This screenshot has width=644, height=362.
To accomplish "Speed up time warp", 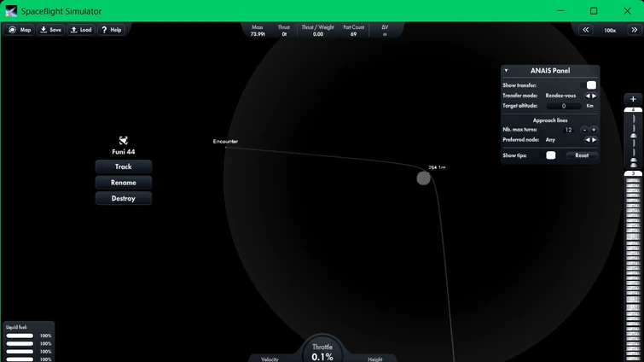I will coord(634,30).
